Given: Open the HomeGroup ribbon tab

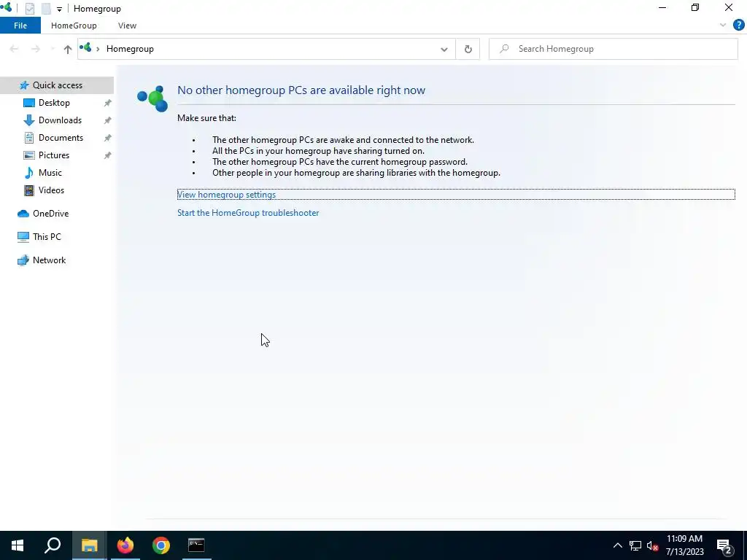Looking at the screenshot, I should [74, 26].
